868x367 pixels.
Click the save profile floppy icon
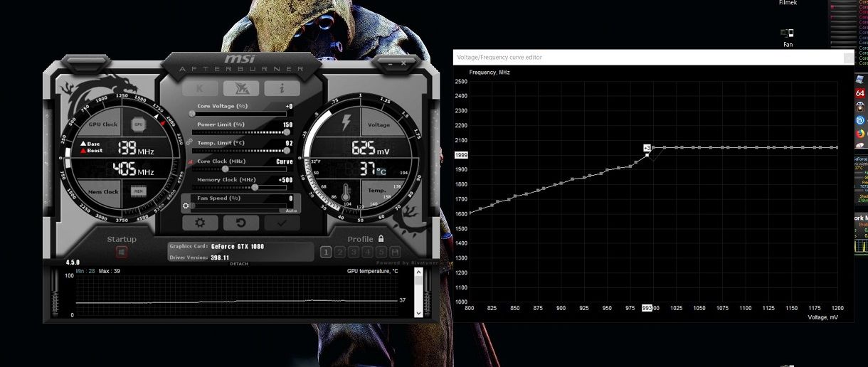pyautogui.click(x=395, y=252)
